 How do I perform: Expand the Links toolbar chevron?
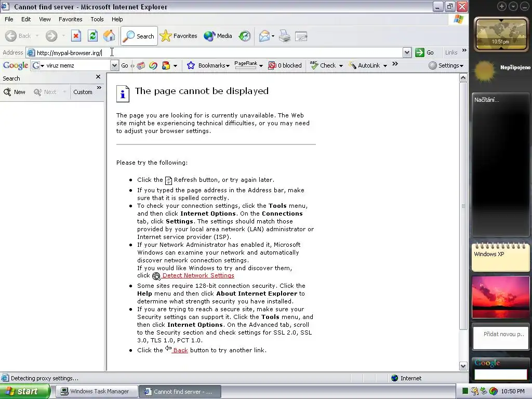[464, 50]
